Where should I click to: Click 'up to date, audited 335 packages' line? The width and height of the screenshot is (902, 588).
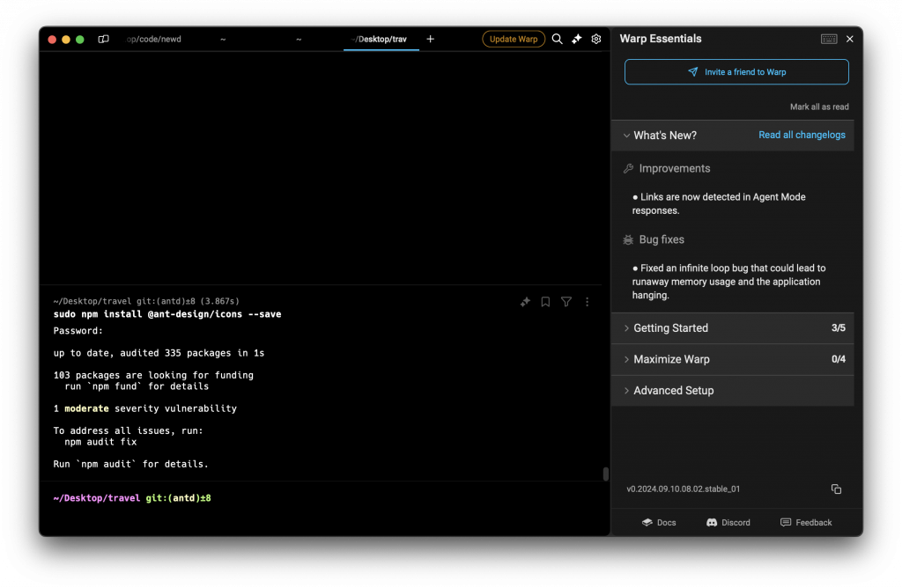159,353
